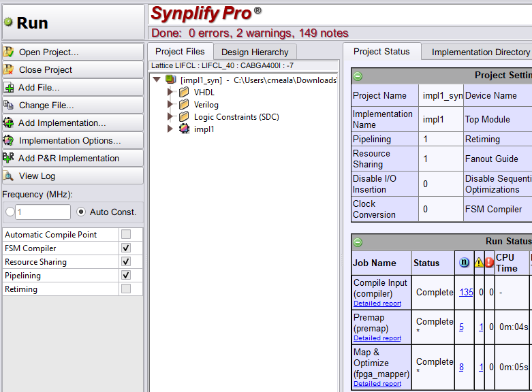Select the Auto Const. radio button
The height and width of the screenshot is (392, 532).
tap(81, 212)
